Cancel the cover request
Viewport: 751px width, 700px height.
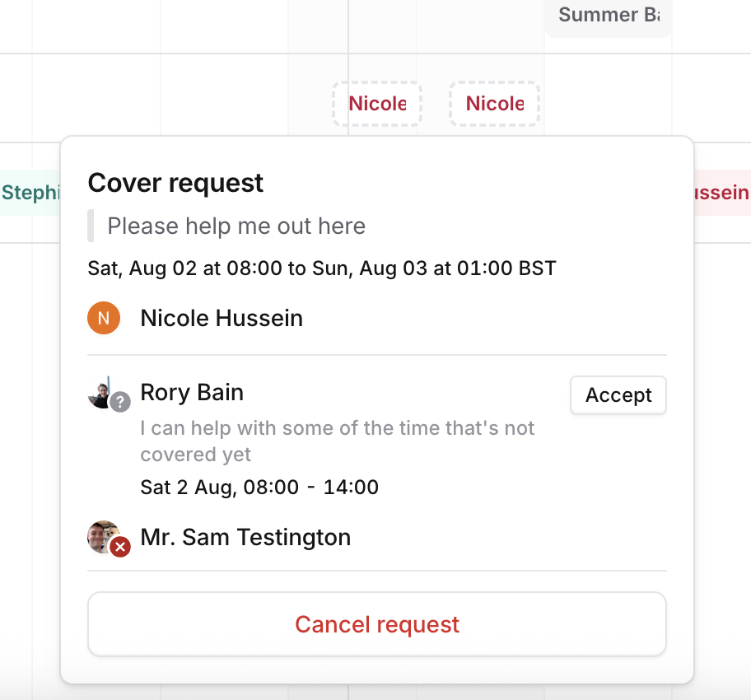(x=377, y=624)
